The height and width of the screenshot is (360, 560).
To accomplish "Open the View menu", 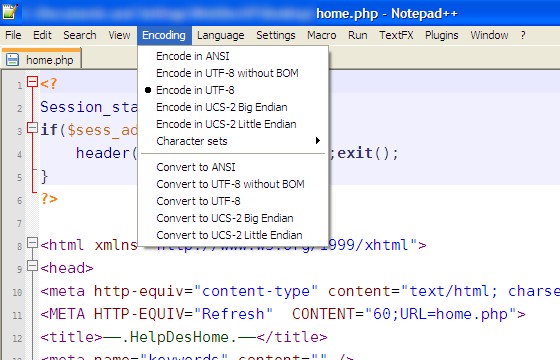I will pyautogui.click(x=119, y=35).
